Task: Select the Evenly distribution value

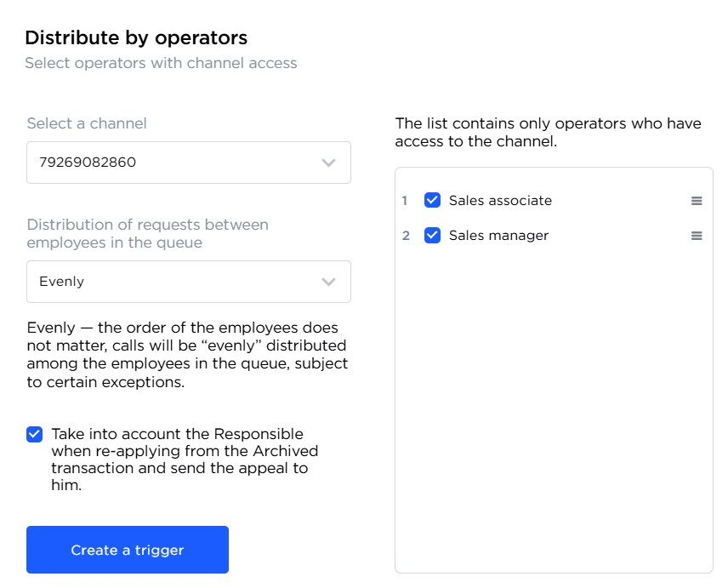Action: coord(61,282)
